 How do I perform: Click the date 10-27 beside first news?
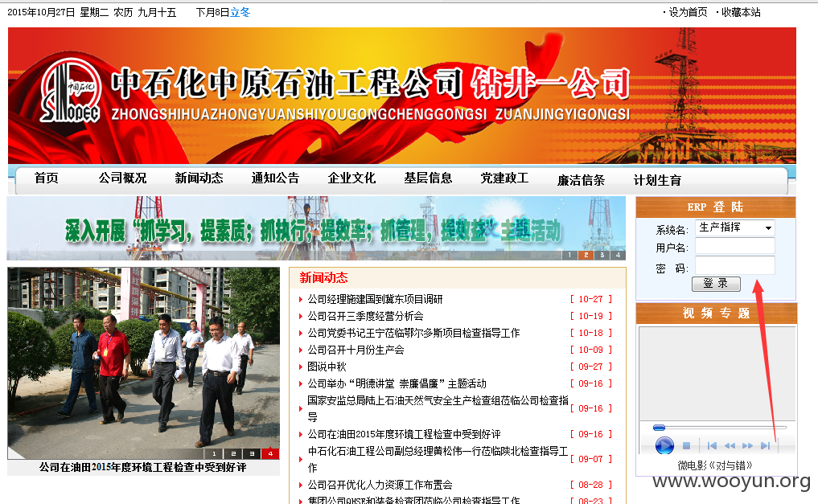click(590, 299)
